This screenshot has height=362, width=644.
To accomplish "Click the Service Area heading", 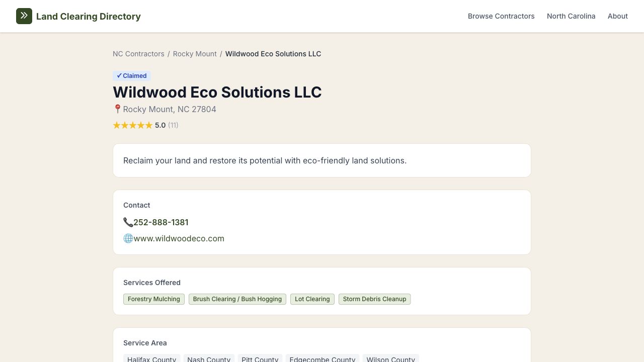I will tap(145, 343).
